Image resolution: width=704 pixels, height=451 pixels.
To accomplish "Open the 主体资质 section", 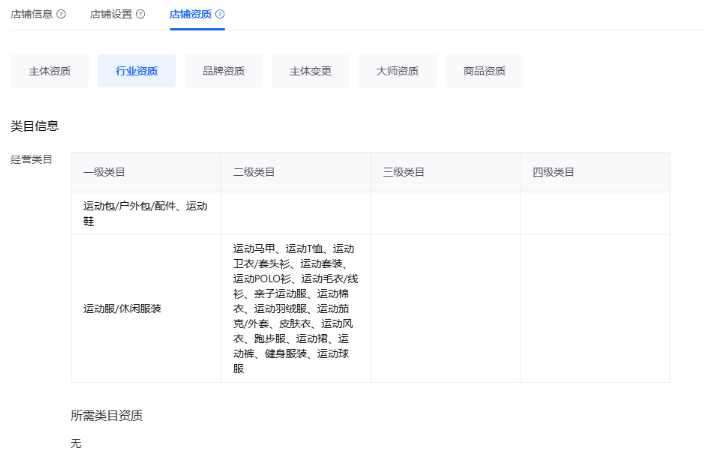I will coord(49,71).
